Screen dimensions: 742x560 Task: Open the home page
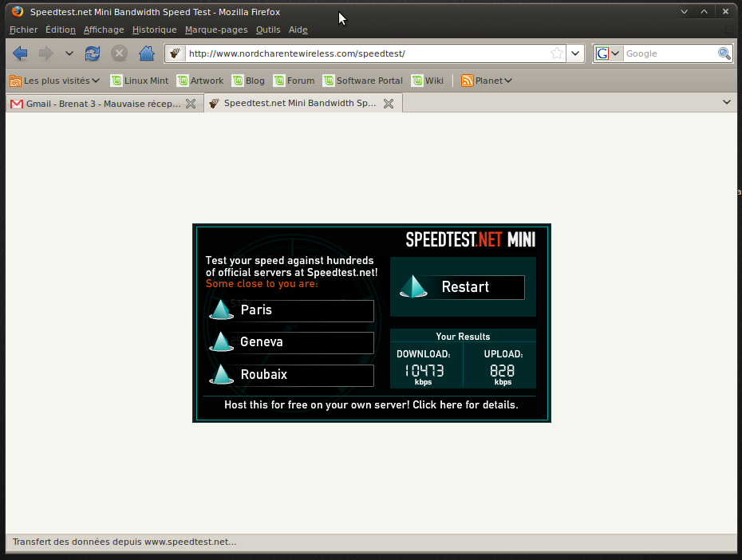(x=146, y=53)
